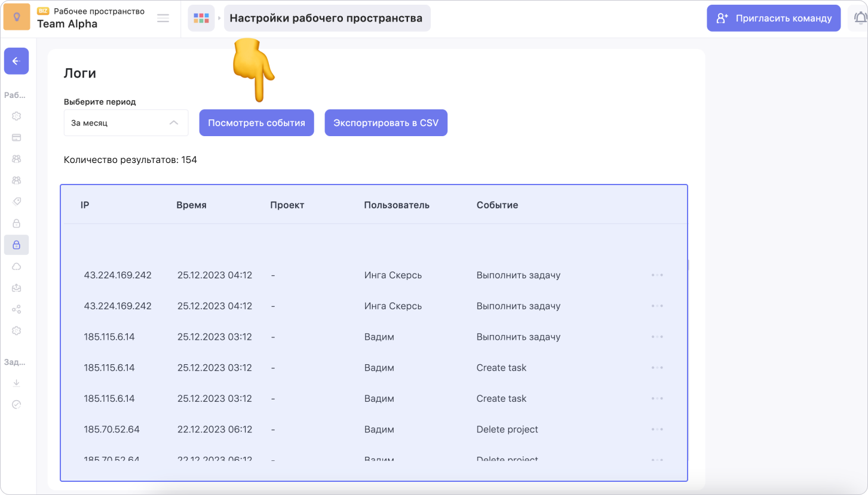Click fully visible 185.70.52.64 IP cell
Image resolution: width=868 pixels, height=495 pixels.
click(x=112, y=429)
